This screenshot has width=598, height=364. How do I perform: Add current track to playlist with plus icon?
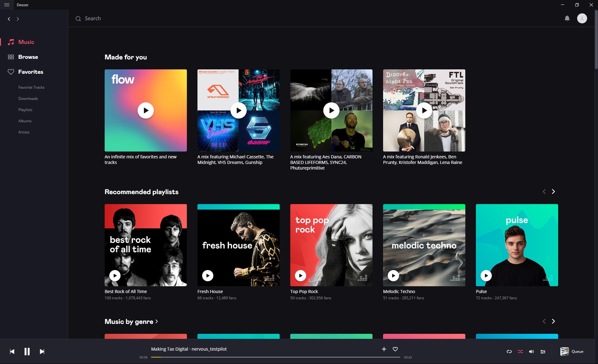[x=384, y=349]
